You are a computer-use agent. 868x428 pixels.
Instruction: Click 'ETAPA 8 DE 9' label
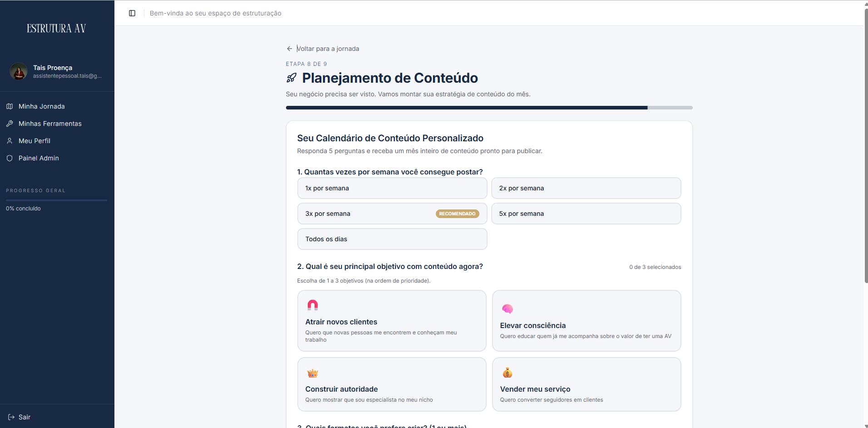tap(306, 64)
